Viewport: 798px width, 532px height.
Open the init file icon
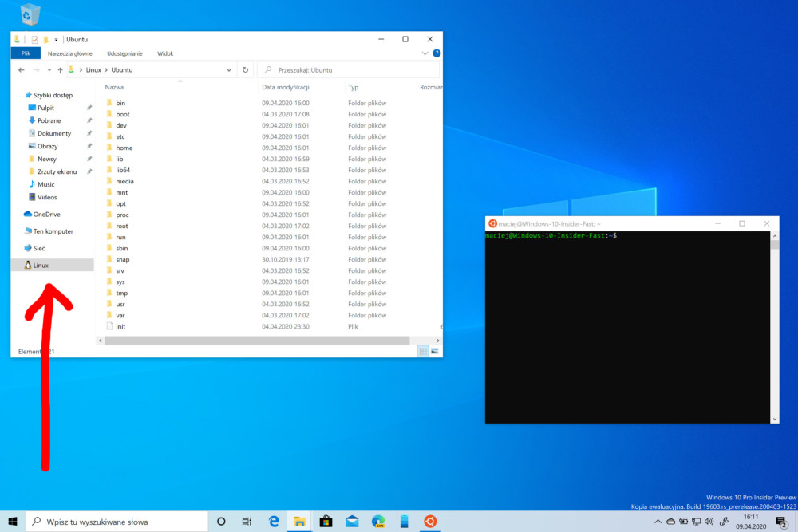(x=109, y=326)
